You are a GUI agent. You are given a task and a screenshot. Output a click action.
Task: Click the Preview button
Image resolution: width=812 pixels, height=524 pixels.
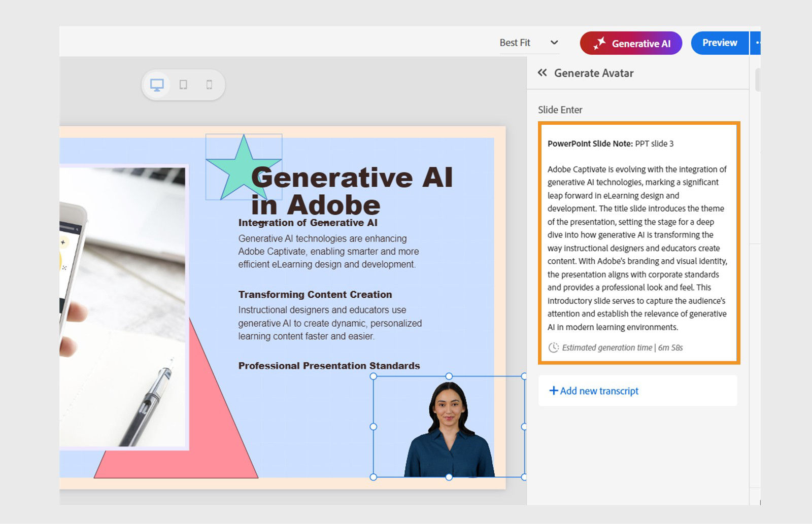click(719, 43)
